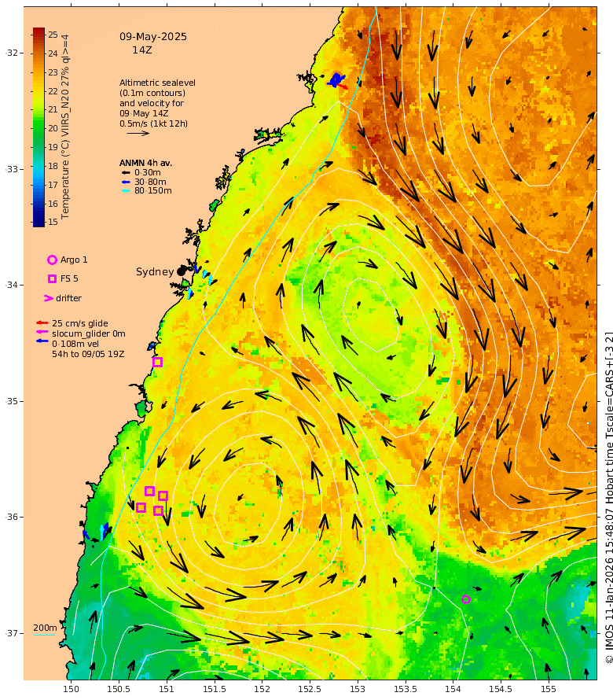Click the 'Argo 1' legend label
Image resolution: width=613 pixels, height=700 pixels.
pos(74,260)
